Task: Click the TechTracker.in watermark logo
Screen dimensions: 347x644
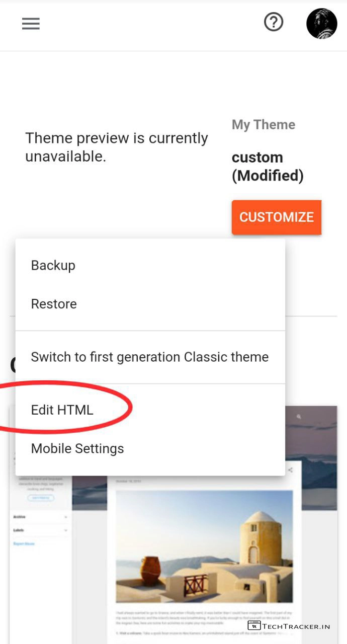Action: coord(289,626)
